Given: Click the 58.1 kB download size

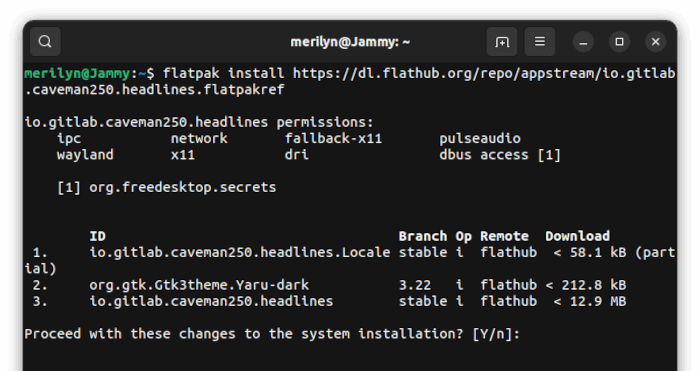Looking at the screenshot, I should [x=598, y=253].
